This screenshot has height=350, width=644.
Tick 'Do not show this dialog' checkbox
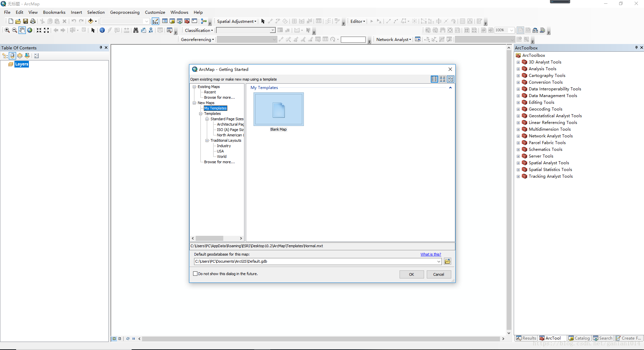[195, 274]
